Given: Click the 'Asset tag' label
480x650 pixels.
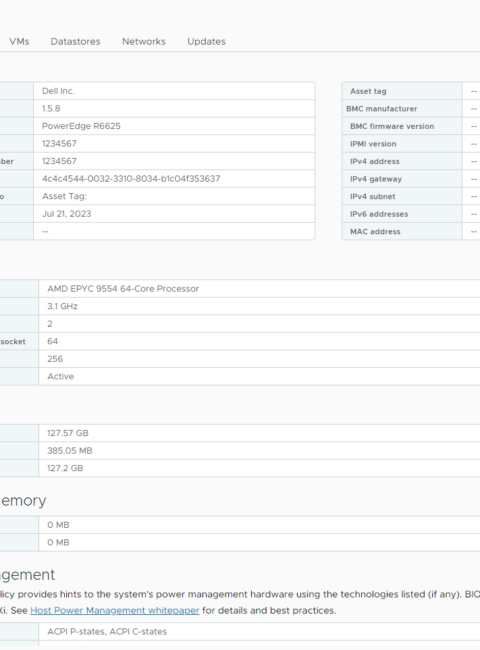Looking at the screenshot, I should tap(368, 91).
